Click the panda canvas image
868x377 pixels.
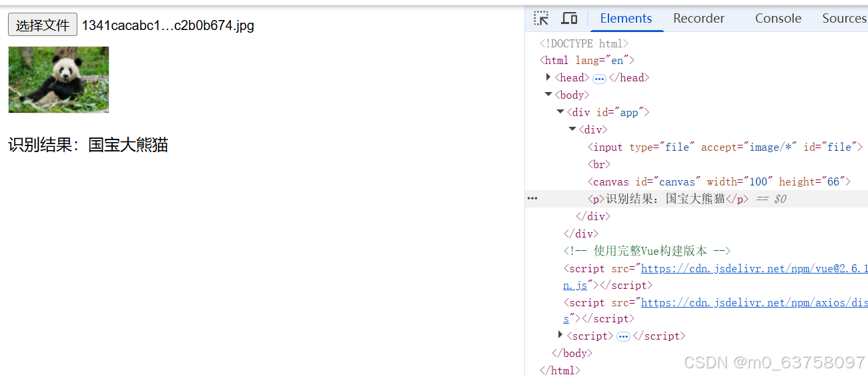coord(59,79)
